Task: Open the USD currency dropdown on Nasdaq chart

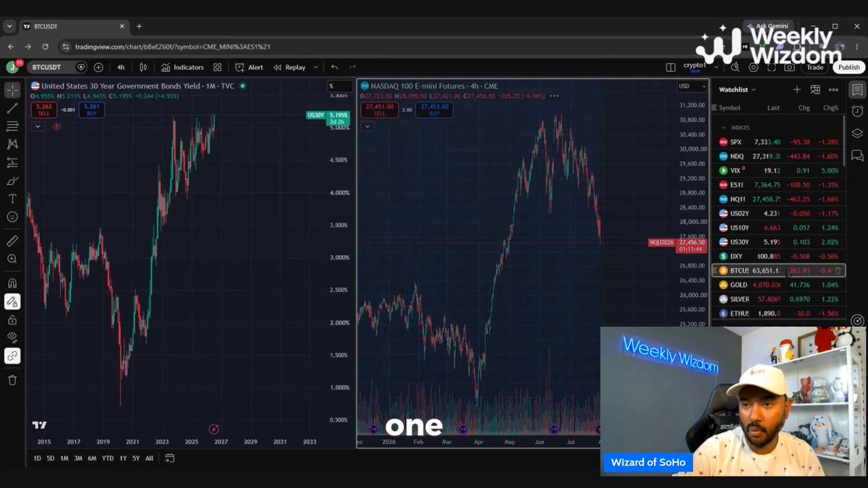Action: [x=692, y=86]
